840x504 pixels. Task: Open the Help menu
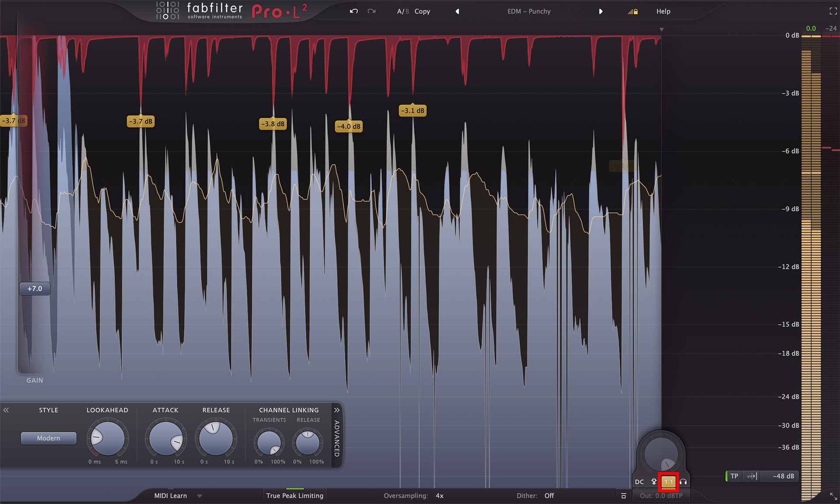coord(663,11)
